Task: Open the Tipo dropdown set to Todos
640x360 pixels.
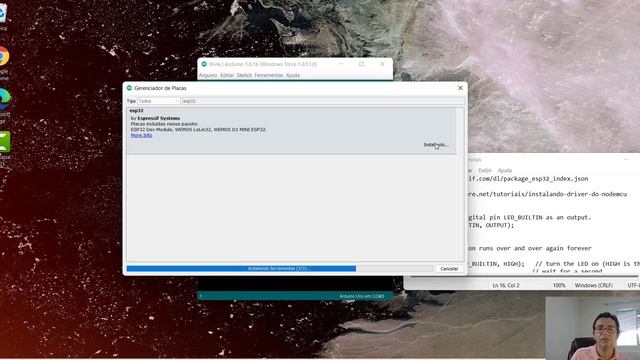Action: pos(159,101)
